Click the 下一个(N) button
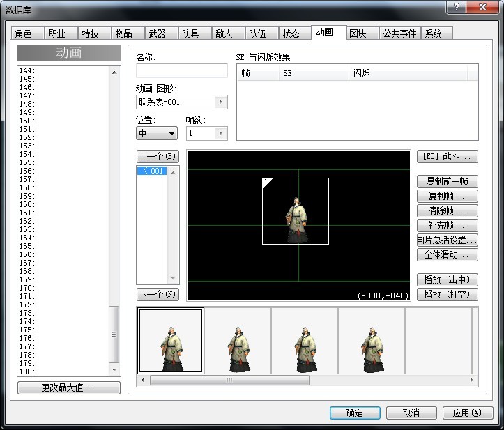 pos(158,294)
